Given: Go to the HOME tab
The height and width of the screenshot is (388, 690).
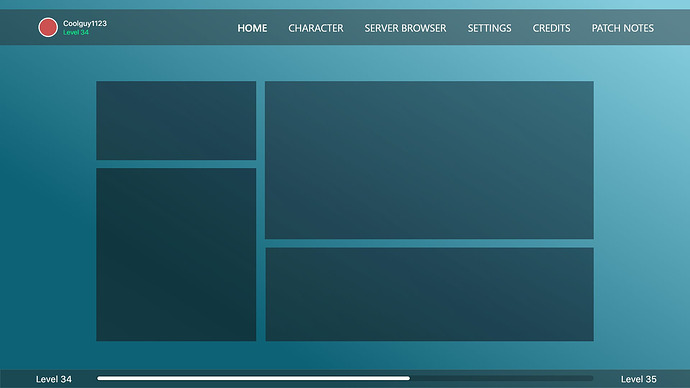Looking at the screenshot, I should click(252, 28).
